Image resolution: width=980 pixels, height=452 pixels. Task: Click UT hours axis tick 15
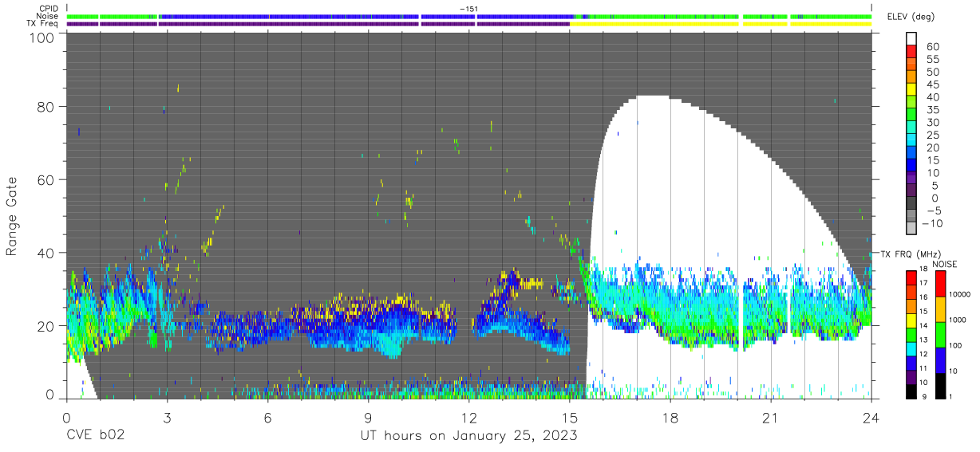coord(570,417)
